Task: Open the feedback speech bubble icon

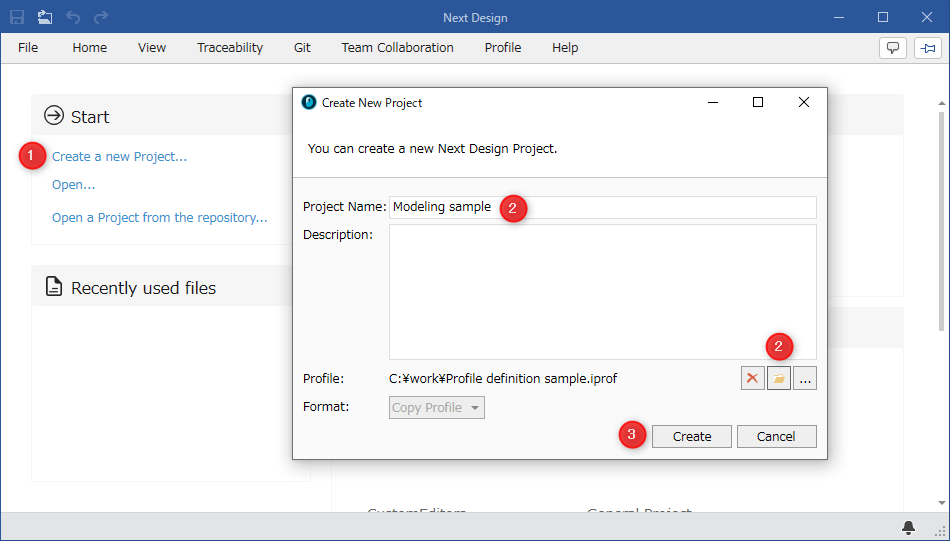Action: click(x=892, y=48)
